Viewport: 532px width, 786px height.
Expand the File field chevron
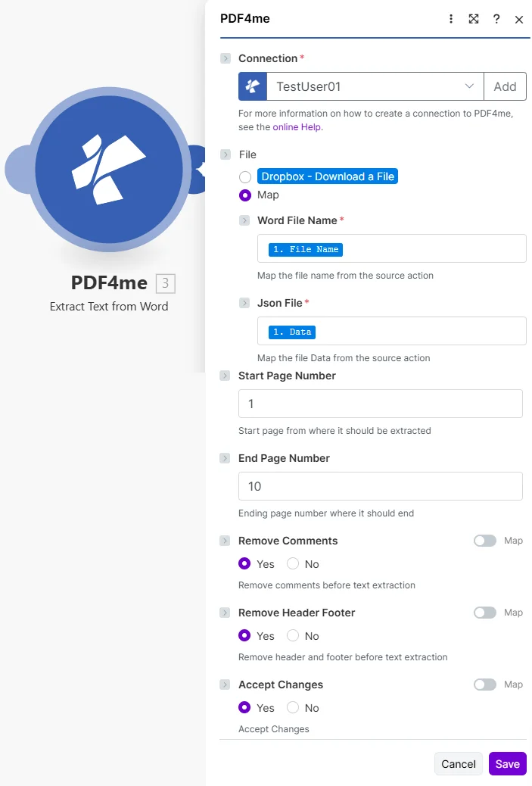(226, 154)
